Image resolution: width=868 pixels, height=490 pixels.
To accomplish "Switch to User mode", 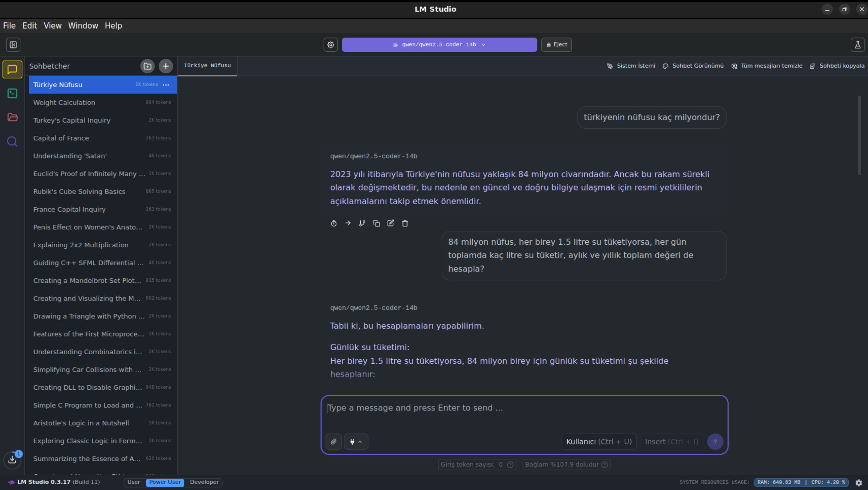I will 134,482.
